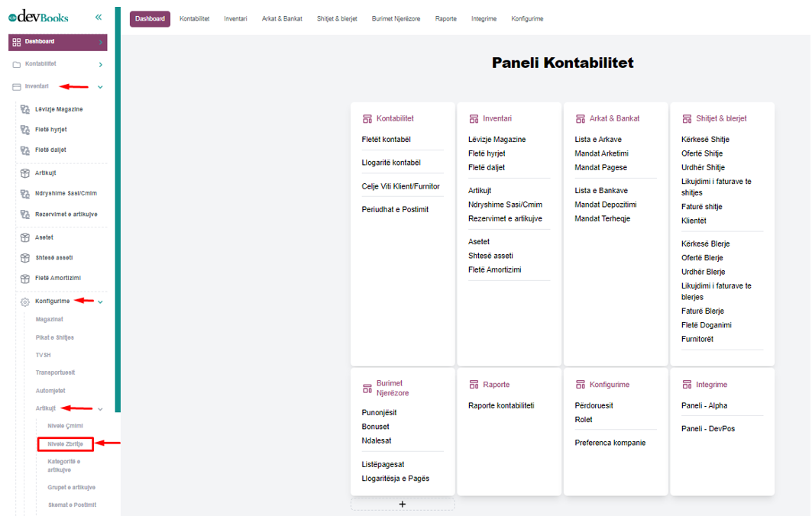Viewport: 812px width, 516px height.
Task: Click the Konfigurime gear icon in sidebar
Action: 24,302
